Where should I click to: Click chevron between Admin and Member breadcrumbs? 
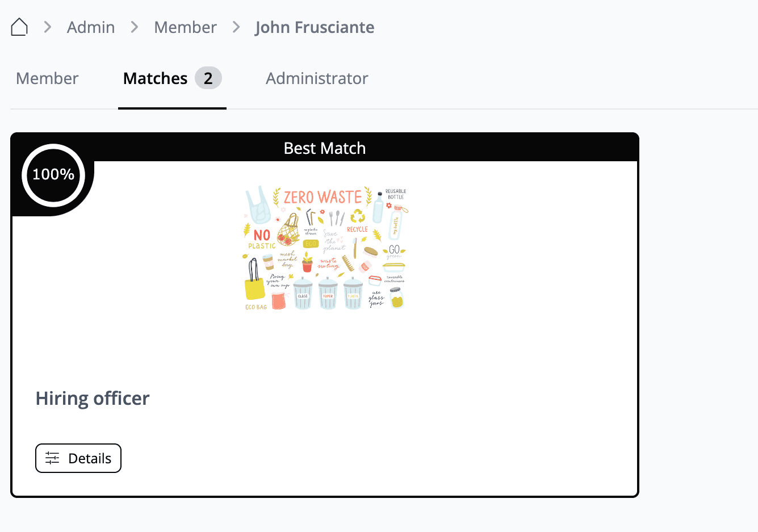click(x=135, y=27)
